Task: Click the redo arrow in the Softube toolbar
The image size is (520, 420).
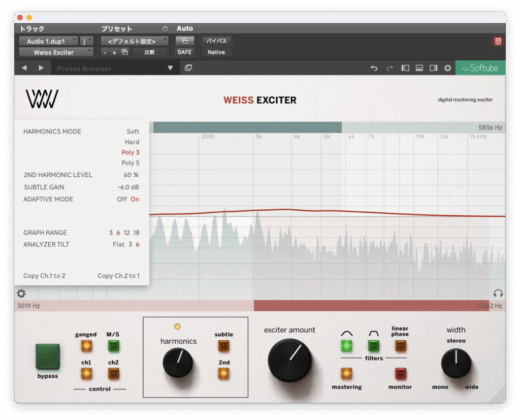Action: tap(389, 68)
